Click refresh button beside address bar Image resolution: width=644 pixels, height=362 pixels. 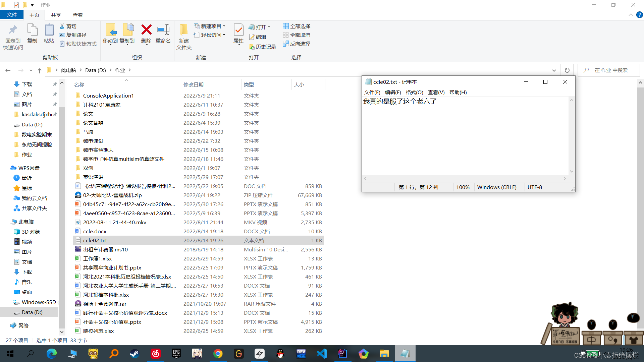point(567,70)
